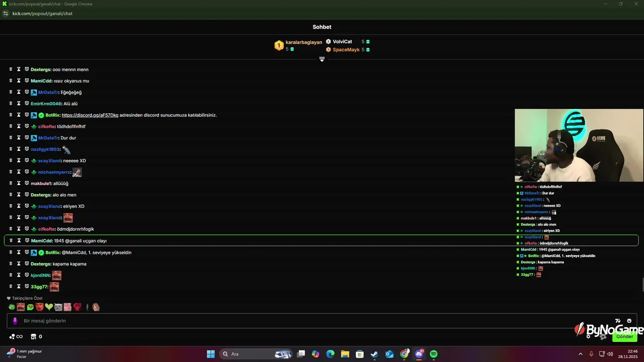Open karalarbaglayan's profile from the leaderboard
The image size is (644, 362).
(x=303, y=42)
